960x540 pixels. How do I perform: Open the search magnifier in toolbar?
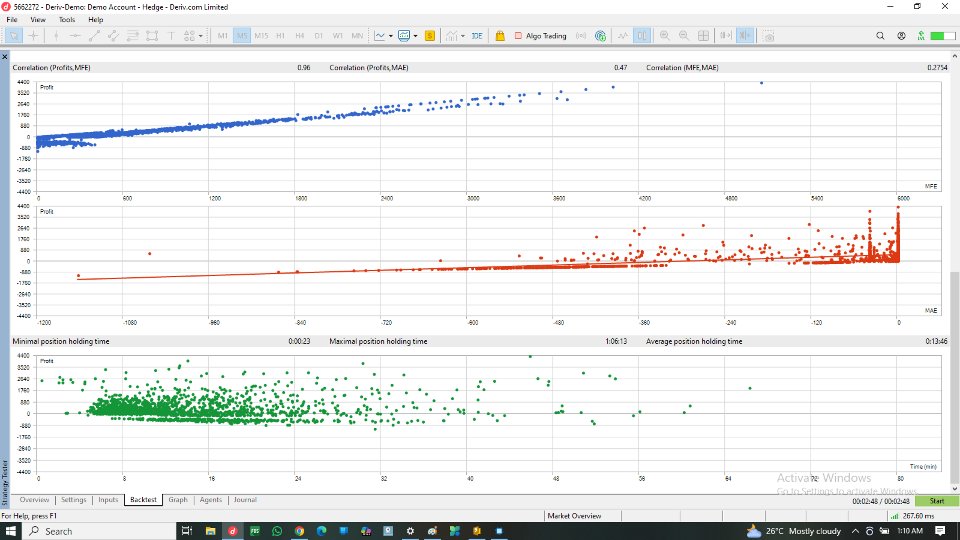[880, 36]
